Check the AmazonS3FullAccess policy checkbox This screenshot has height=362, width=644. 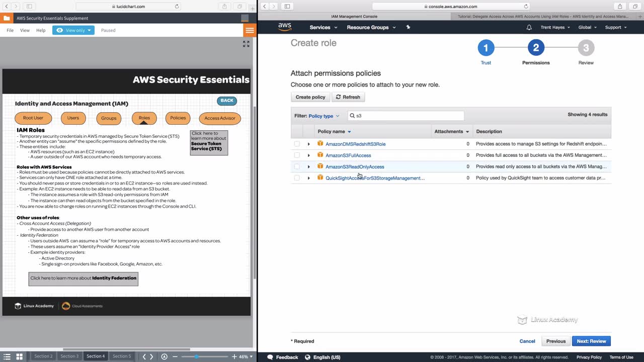(x=297, y=155)
